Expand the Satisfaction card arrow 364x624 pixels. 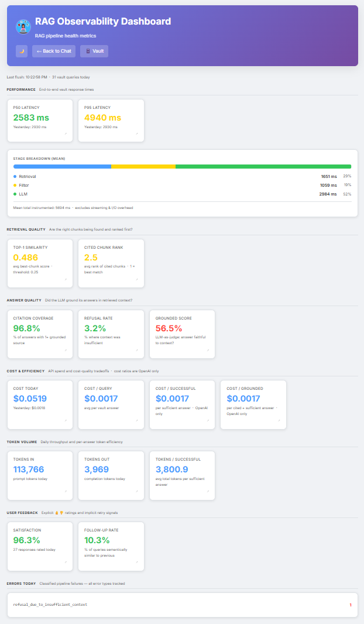[x=66, y=563]
